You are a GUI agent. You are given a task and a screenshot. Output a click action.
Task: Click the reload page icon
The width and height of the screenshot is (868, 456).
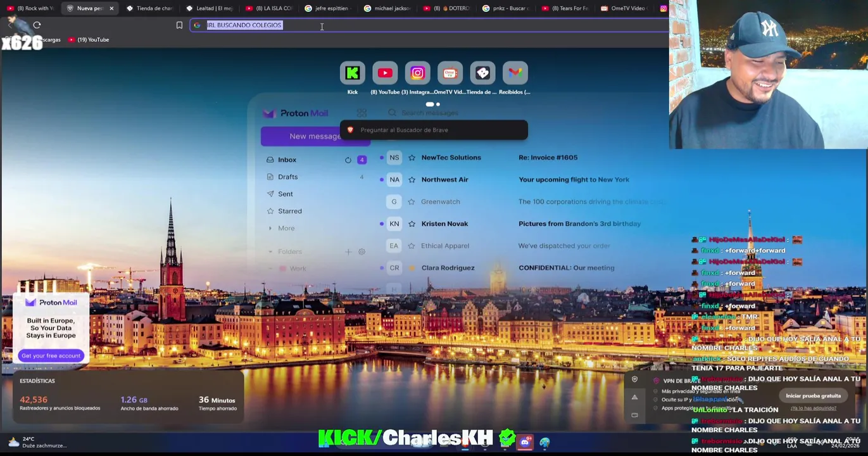[x=37, y=25]
